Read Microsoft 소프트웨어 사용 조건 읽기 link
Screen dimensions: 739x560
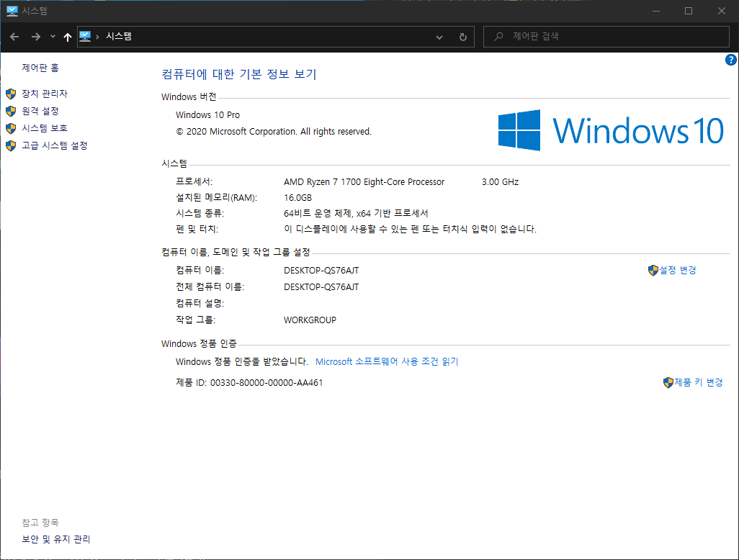tap(387, 362)
